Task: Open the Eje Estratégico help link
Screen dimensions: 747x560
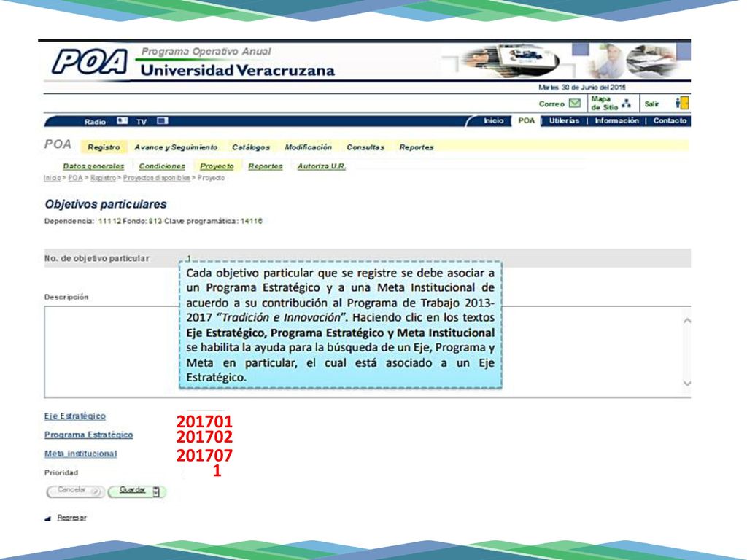Action: (75, 416)
